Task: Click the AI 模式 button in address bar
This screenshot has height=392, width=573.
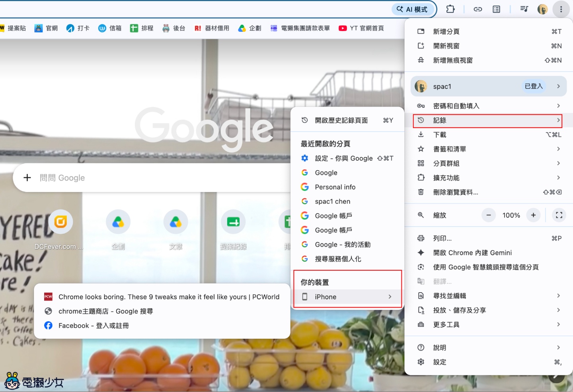Action: [412, 9]
